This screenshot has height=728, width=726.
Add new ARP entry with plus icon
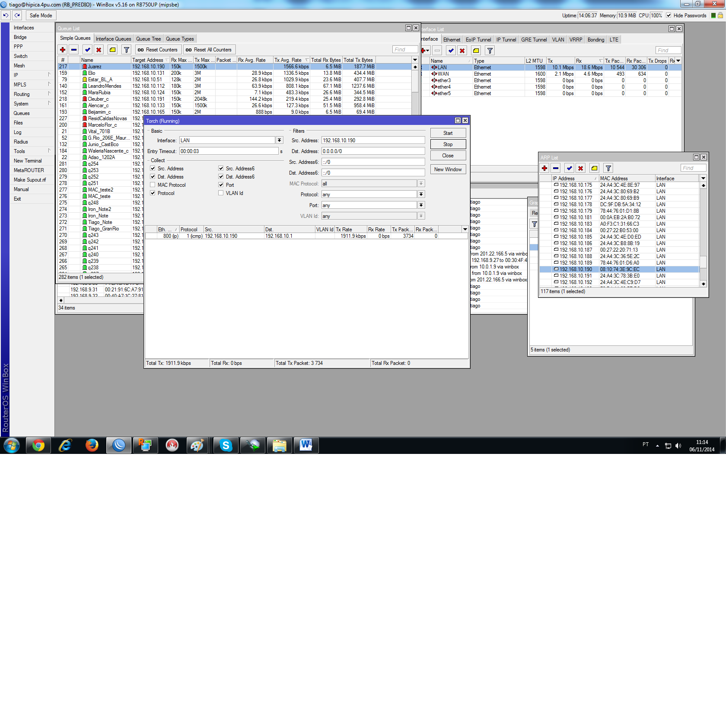click(544, 168)
